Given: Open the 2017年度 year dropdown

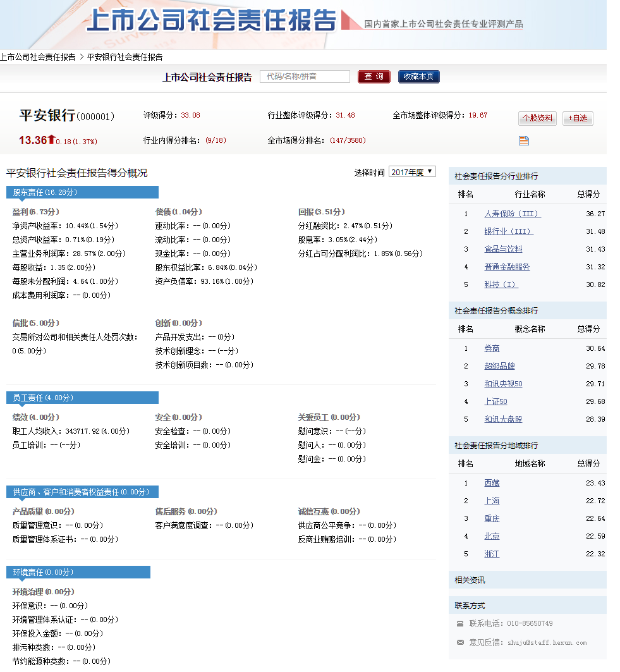Looking at the screenshot, I should [412, 172].
